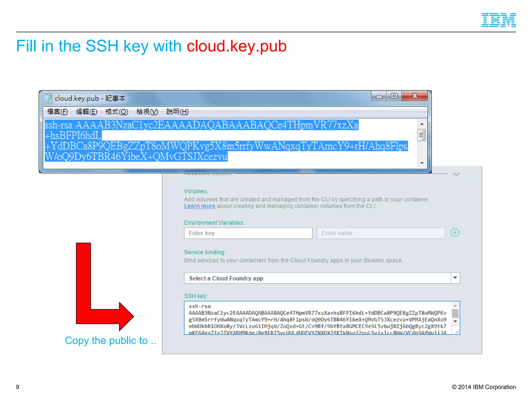The height and width of the screenshot is (399, 532).
Task: Open the Select a Cloud Foundry app dropdown
Action: coord(322,278)
